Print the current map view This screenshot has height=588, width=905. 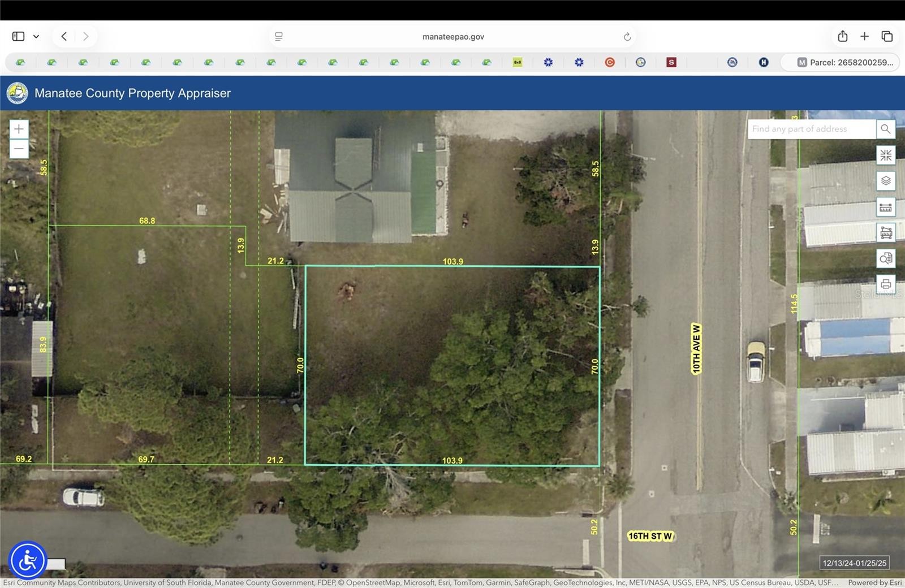click(x=886, y=285)
